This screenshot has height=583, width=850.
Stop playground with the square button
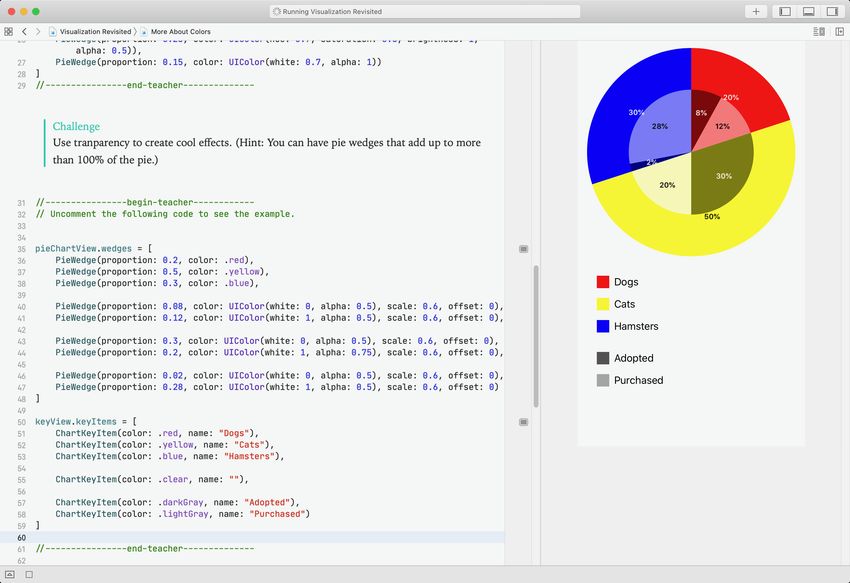pos(29,574)
